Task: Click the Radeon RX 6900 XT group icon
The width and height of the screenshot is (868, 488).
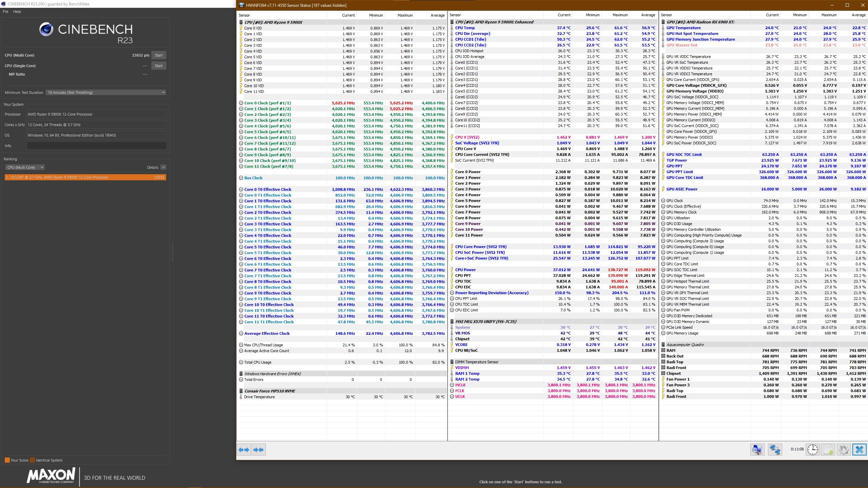Action: 663,22
